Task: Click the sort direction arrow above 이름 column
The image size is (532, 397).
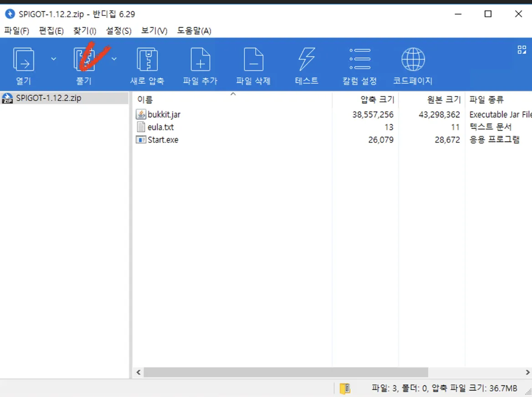Action: [233, 94]
